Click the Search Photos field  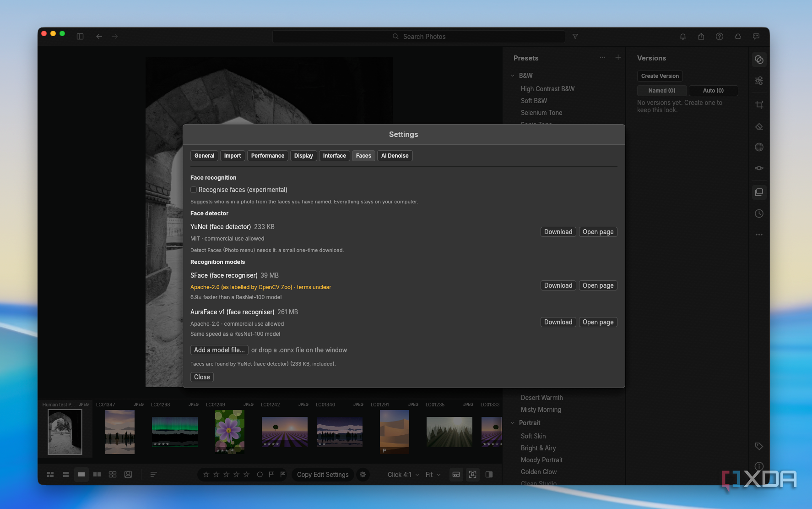pyautogui.click(x=418, y=37)
